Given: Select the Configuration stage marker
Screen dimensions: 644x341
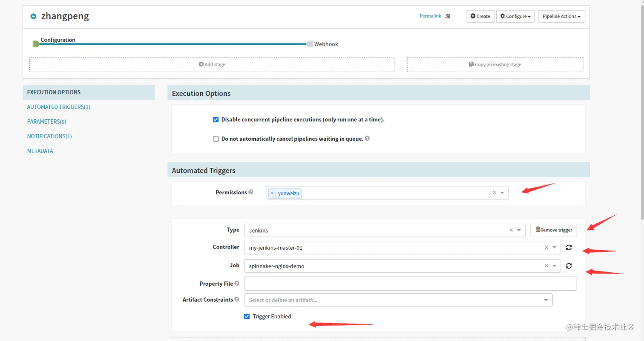Looking at the screenshot, I should point(36,43).
